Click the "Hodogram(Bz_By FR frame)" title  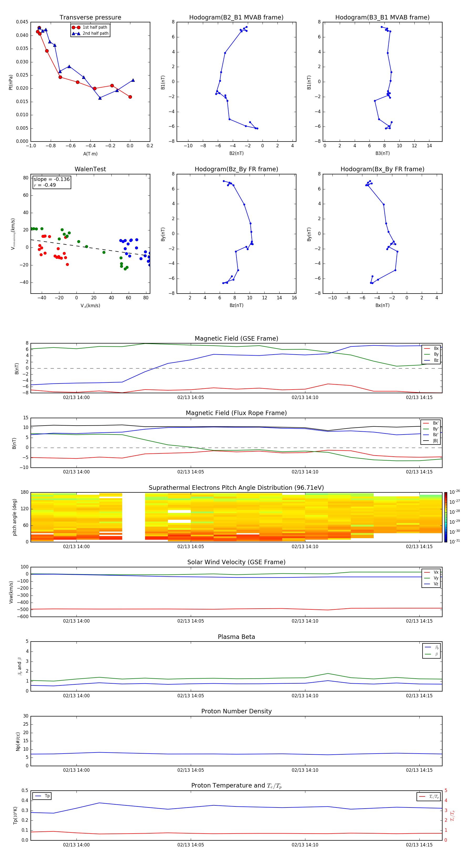click(x=236, y=169)
